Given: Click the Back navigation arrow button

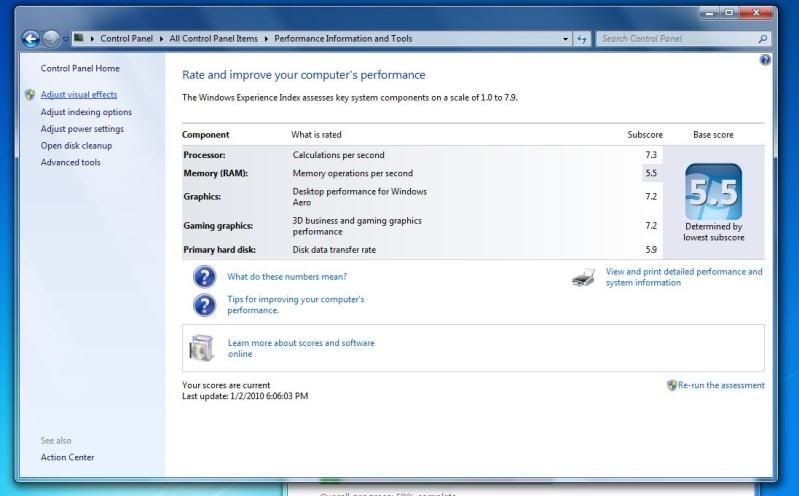Looking at the screenshot, I should 31,39.
